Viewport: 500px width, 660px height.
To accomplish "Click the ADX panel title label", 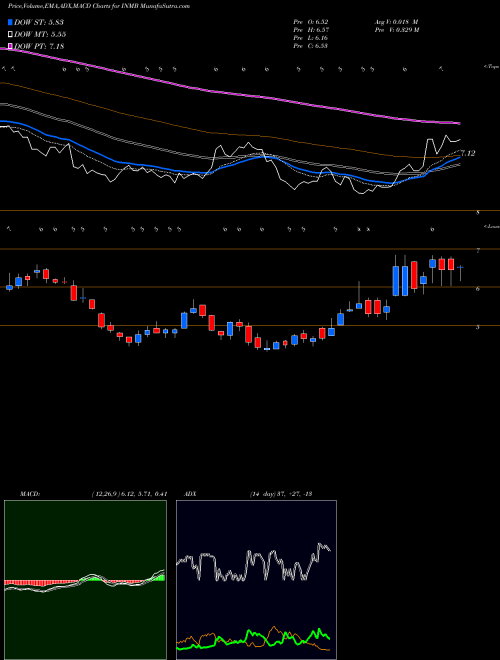I will coord(190,494).
